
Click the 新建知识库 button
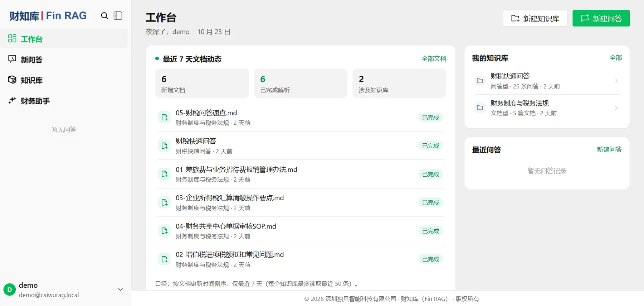pos(535,18)
